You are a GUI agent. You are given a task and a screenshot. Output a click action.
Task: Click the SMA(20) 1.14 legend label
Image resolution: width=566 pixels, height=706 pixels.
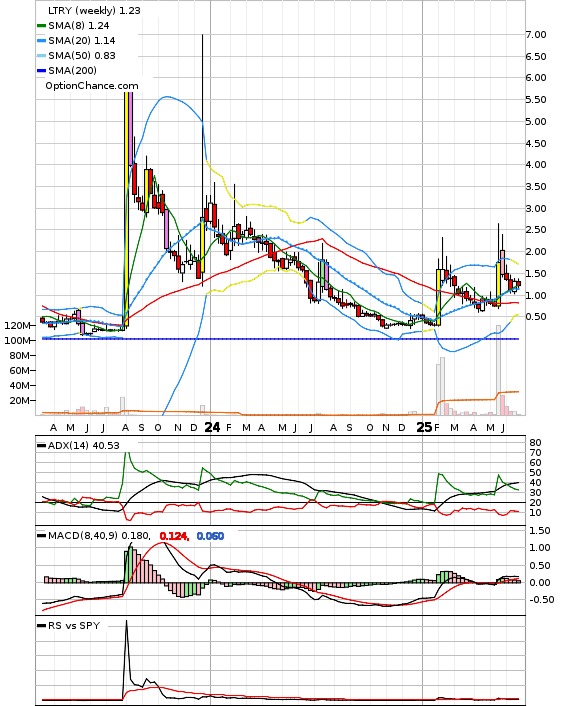(82, 41)
